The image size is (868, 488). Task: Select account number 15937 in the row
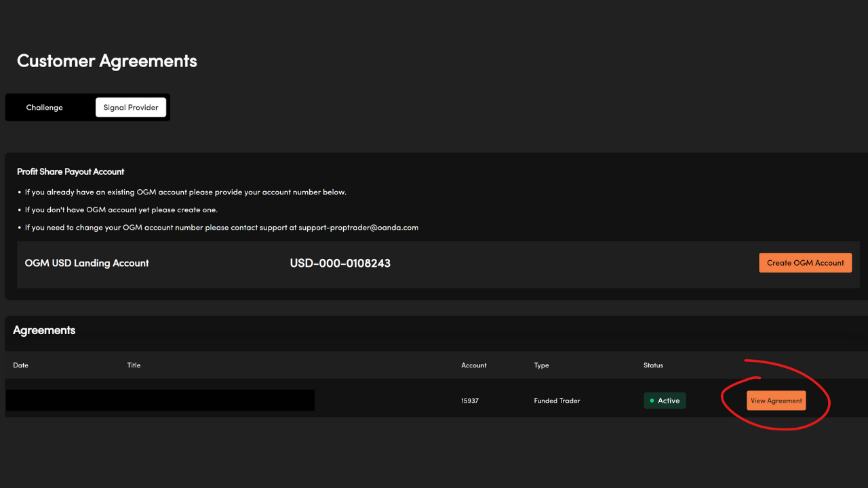[470, 401]
